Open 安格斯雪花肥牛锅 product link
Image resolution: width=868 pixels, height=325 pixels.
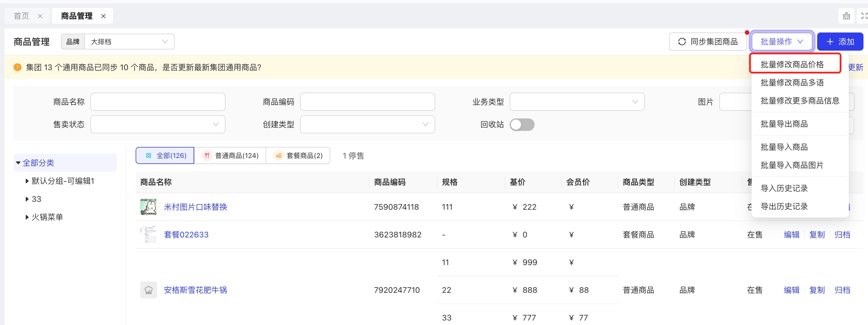point(196,290)
